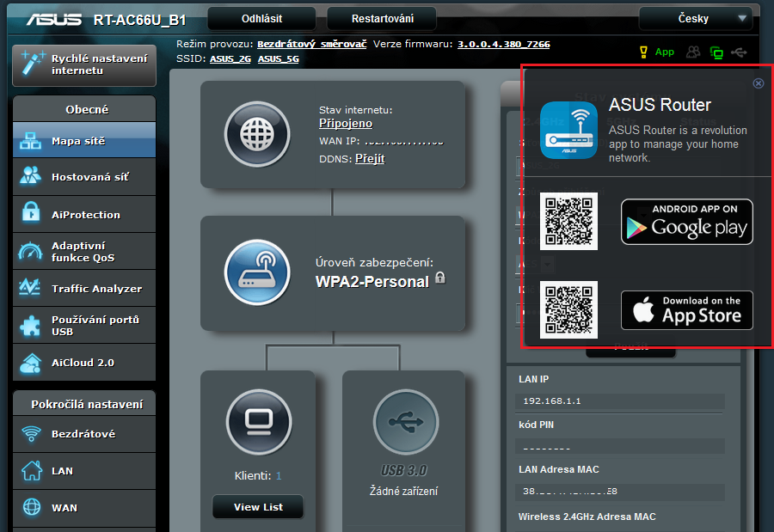Click the Google Play download badge

[686, 222]
